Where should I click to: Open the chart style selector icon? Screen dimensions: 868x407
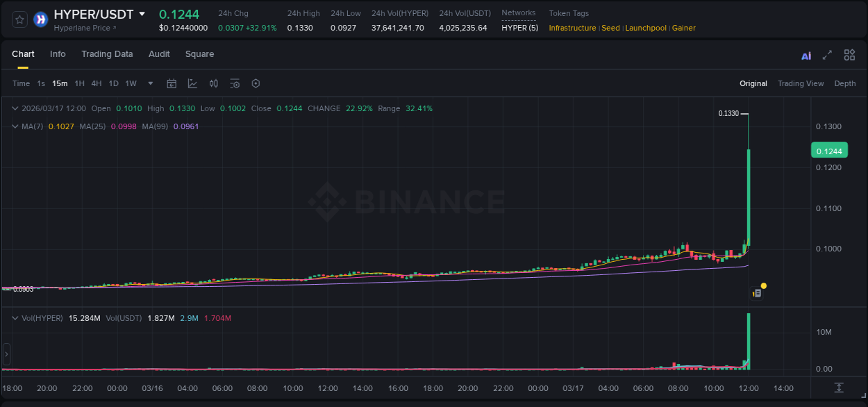[192, 83]
